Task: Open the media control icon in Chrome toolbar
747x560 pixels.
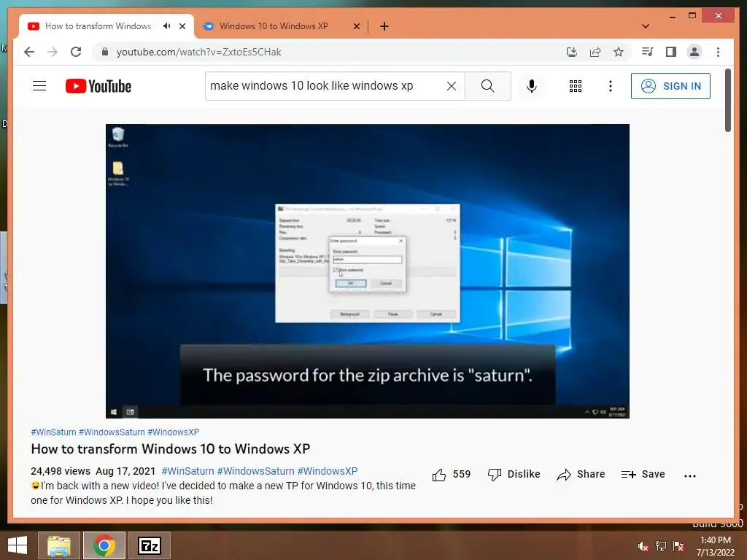Action: coord(647,52)
